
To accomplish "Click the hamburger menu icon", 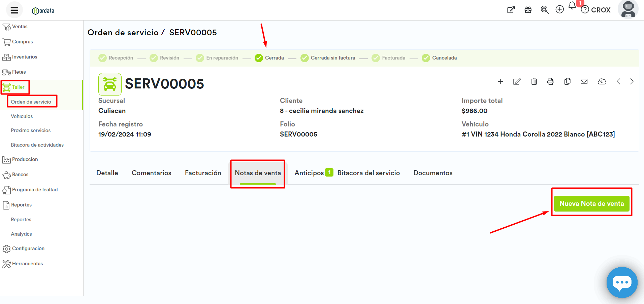I will (x=14, y=10).
